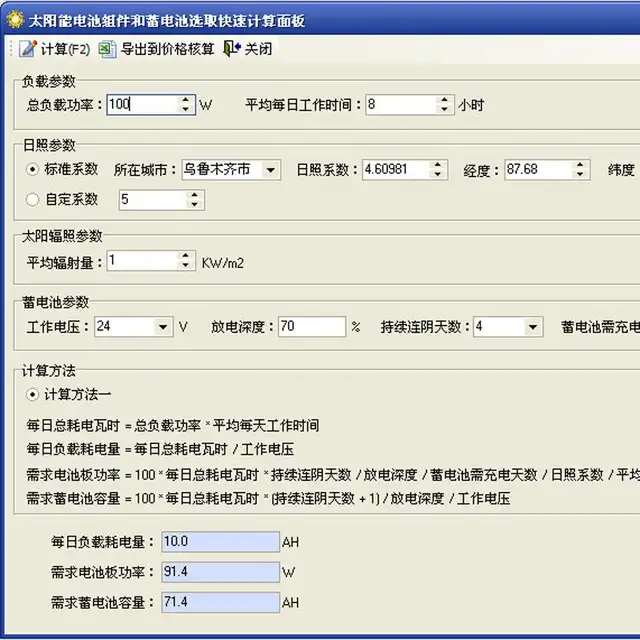Decrease 总负载功率 with down arrow
The width and height of the screenshot is (640, 640).
pos(186,109)
